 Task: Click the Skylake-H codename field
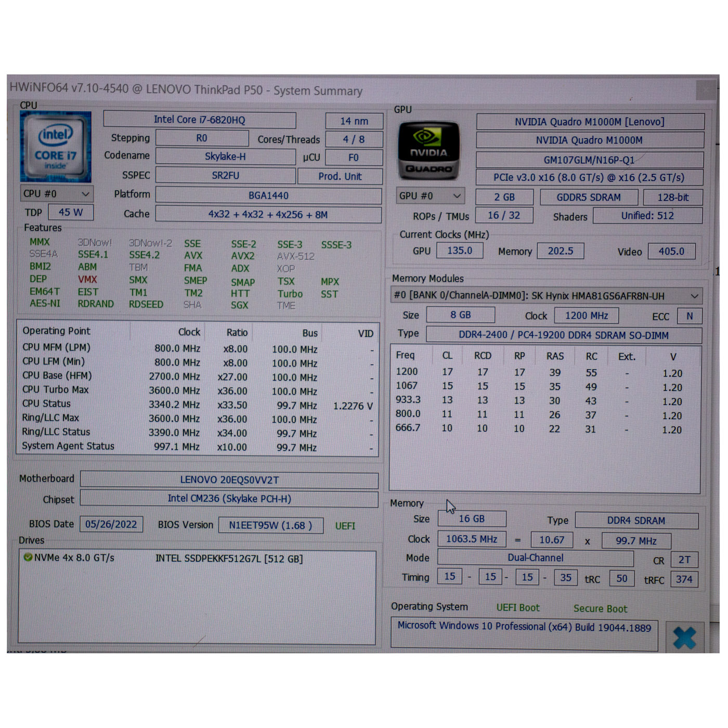(225, 156)
